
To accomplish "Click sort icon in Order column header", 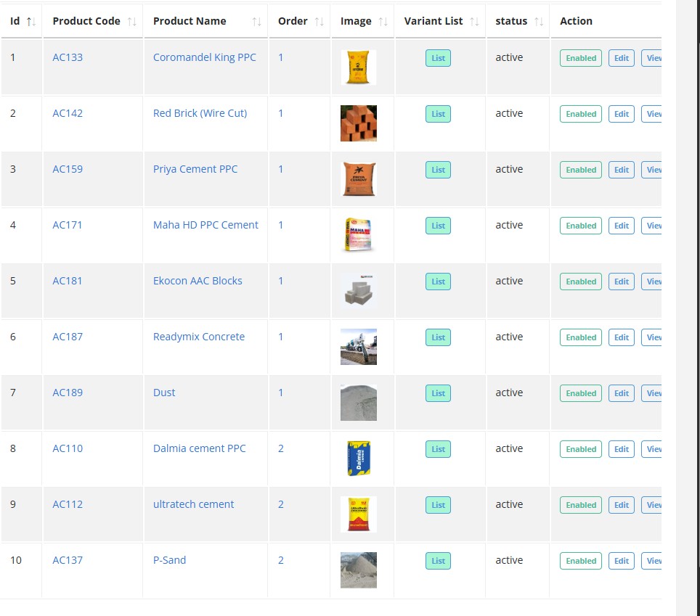I will tap(319, 22).
